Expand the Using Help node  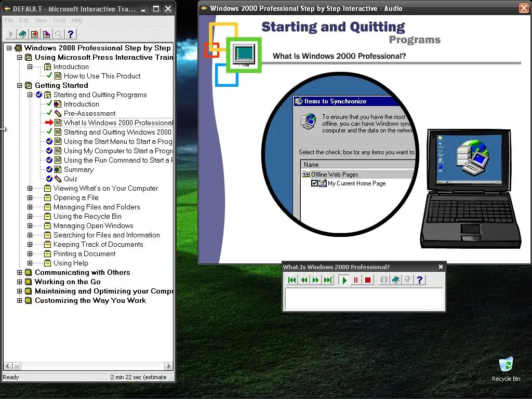[30, 263]
